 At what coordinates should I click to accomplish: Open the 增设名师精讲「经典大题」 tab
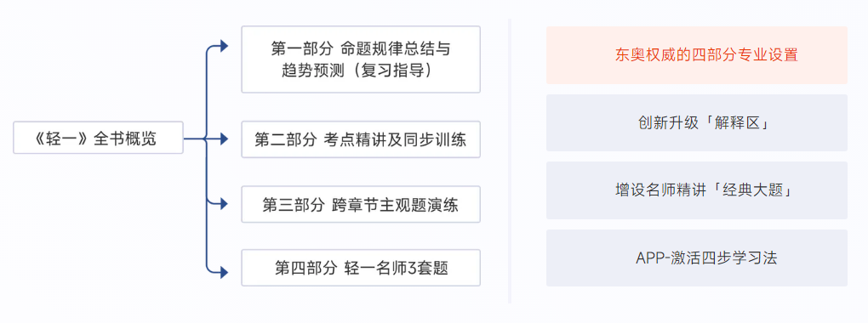[x=696, y=190]
